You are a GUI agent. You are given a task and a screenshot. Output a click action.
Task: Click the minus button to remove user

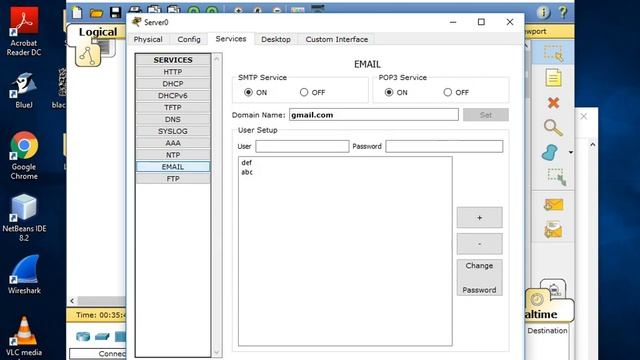(x=480, y=244)
